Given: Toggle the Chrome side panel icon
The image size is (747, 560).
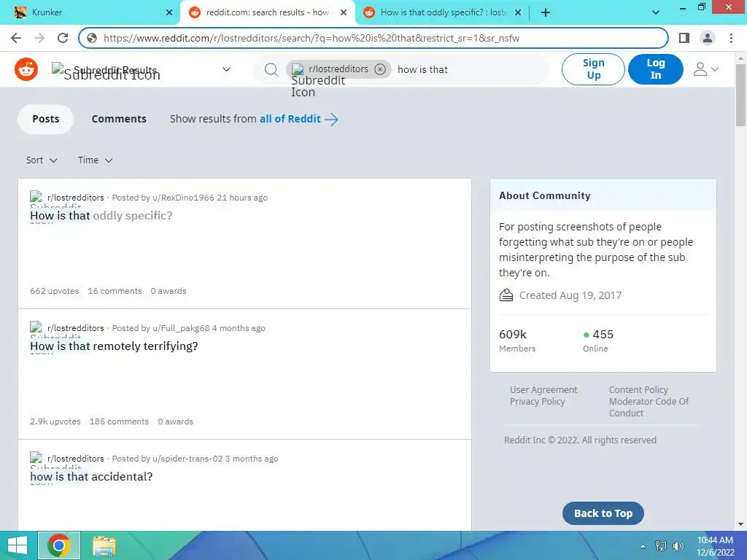Looking at the screenshot, I should pyautogui.click(x=684, y=38).
